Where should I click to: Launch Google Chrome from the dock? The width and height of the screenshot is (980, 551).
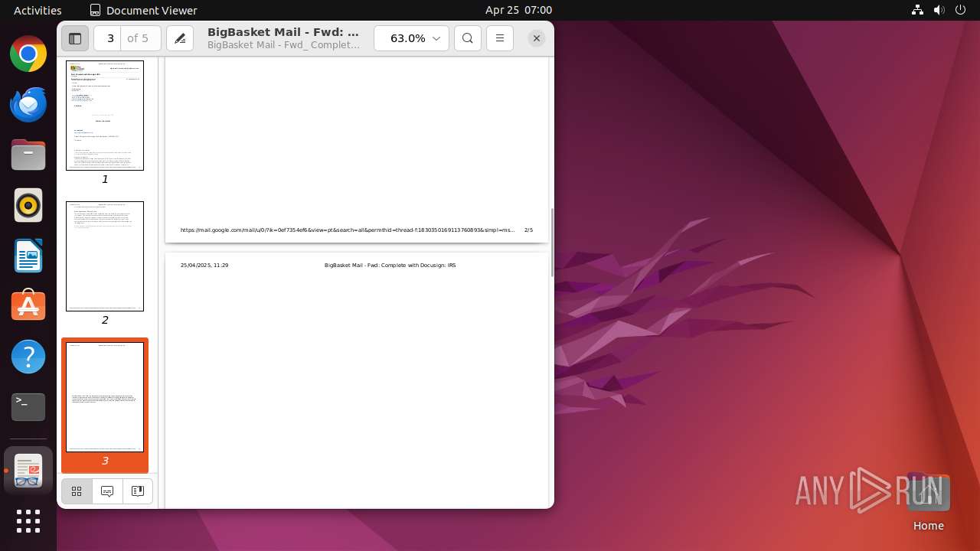pos(28,54)
